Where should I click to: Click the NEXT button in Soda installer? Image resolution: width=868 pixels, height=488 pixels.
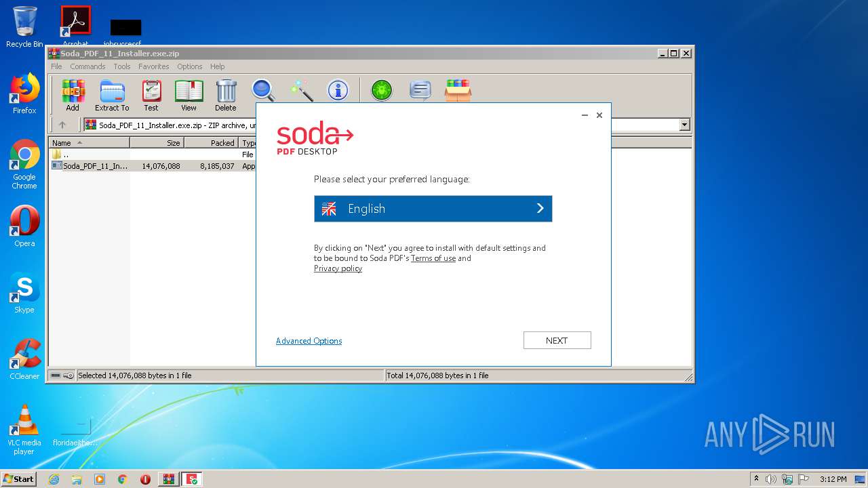pos(557,340)
